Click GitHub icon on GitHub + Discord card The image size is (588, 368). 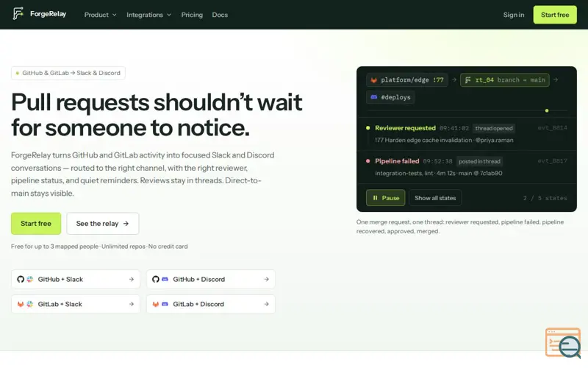(156, 279)
